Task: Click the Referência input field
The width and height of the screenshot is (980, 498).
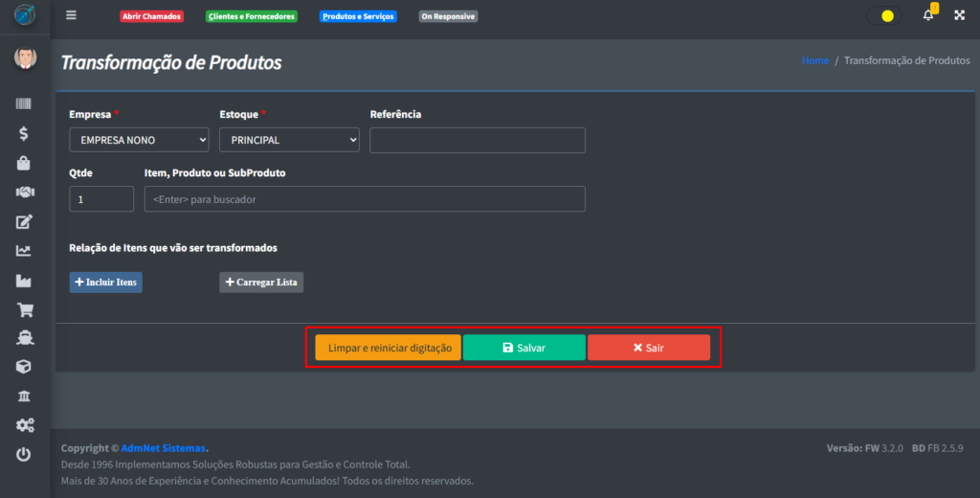Action: tap(477, 140)
